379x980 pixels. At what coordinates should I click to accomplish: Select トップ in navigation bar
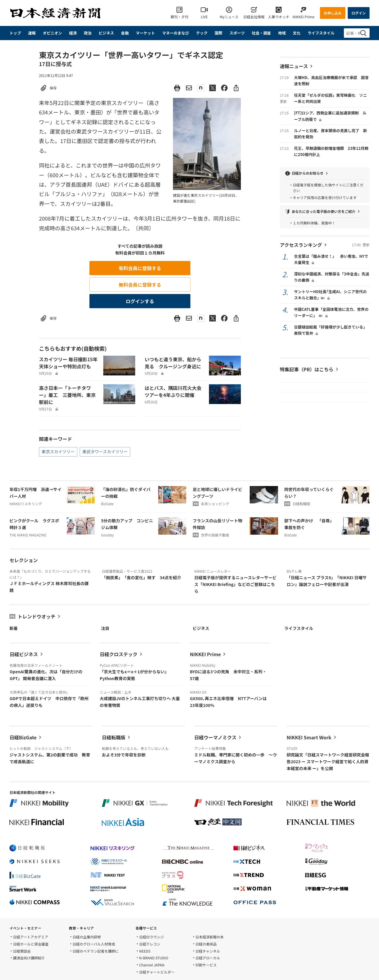tap(15, 33)
